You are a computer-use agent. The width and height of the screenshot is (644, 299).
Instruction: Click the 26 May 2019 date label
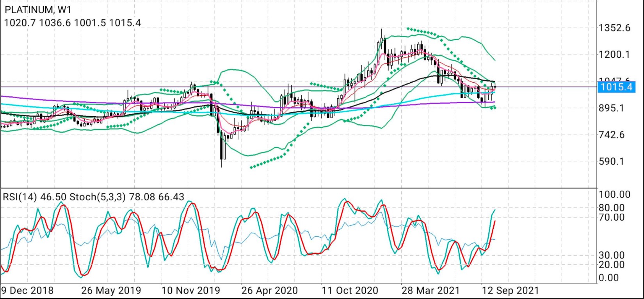[111, 291]
